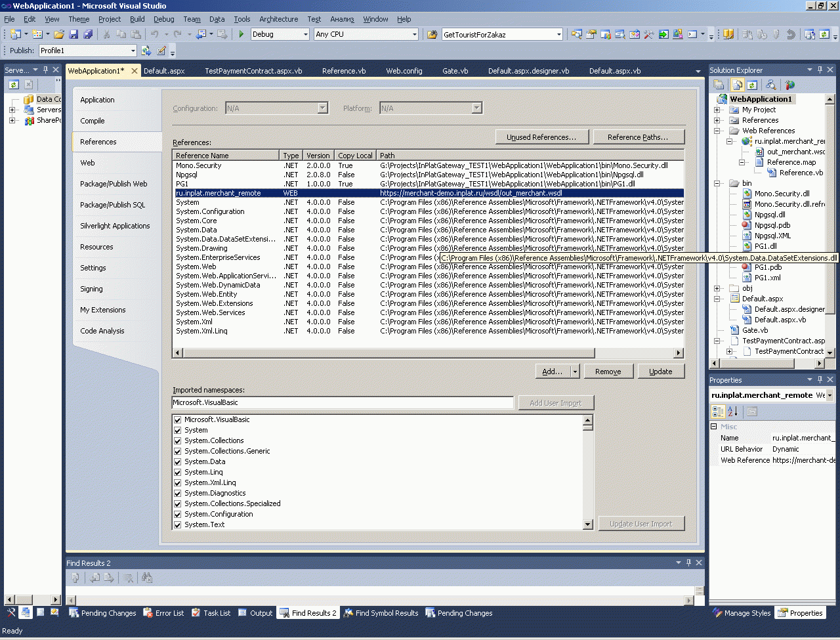
Task: Collapse the Web References node
Action: pos(717,131)
